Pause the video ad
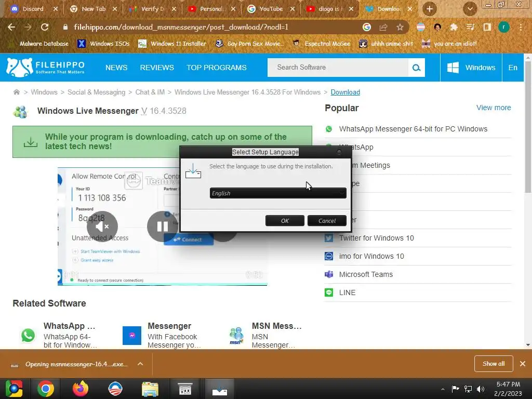This screenshot has height=399, width=532. (163, 227)
